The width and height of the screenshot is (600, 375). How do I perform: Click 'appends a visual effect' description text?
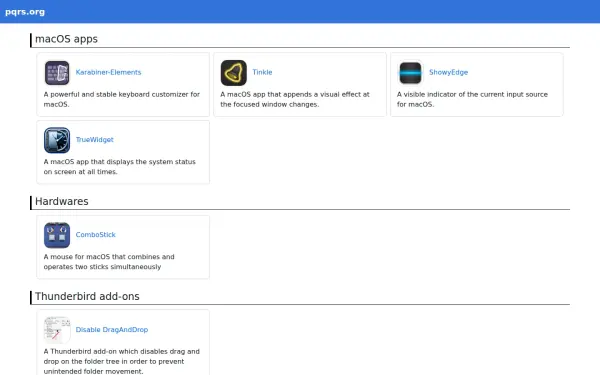[295, 99]
